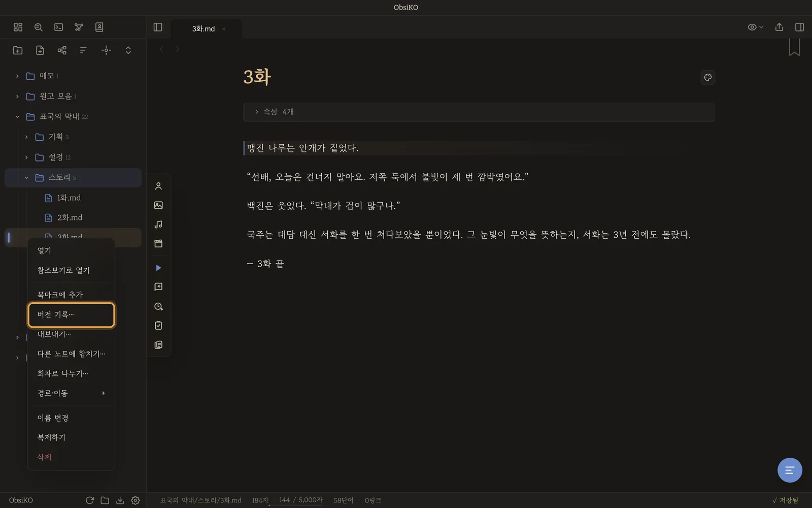Toggle the right sidebar panel

(799, 27)
